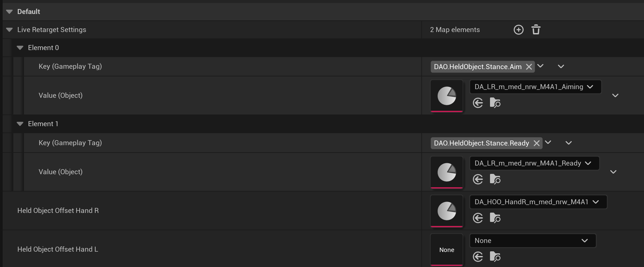The height and width of the screenshot is (267, 644).
Task: Collapse Element 1 row
Action: click(x=20, y=124)
